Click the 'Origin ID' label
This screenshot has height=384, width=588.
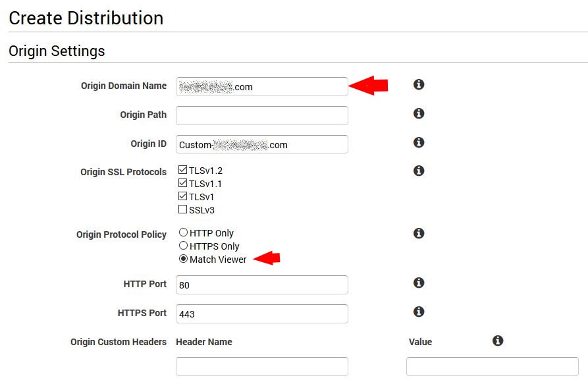point(149,144)
